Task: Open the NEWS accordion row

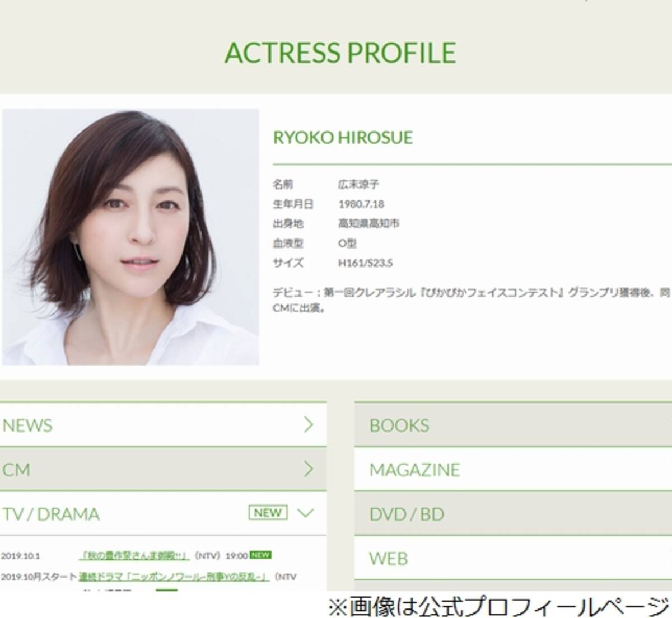Action: point(163,425)
